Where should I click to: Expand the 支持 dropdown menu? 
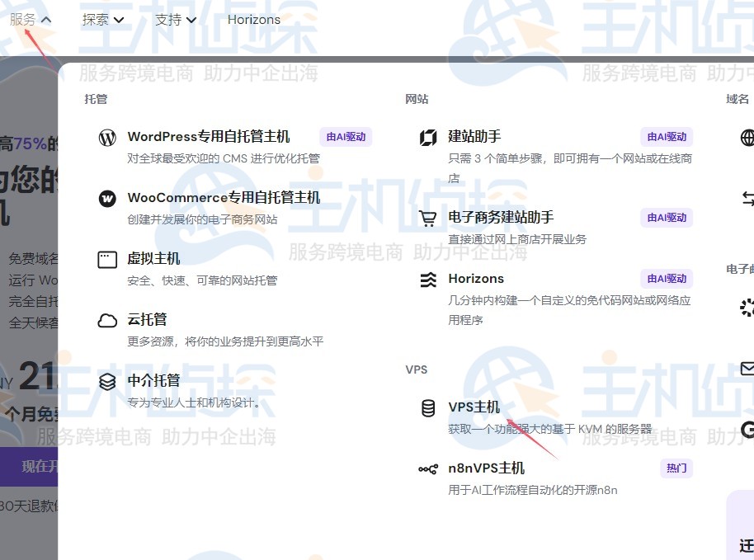pos(176,19)
